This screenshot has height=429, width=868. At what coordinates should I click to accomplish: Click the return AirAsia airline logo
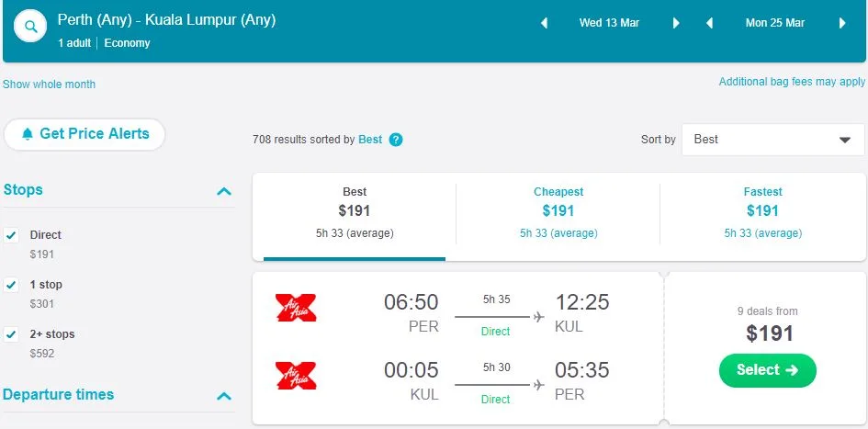point(296,376)
